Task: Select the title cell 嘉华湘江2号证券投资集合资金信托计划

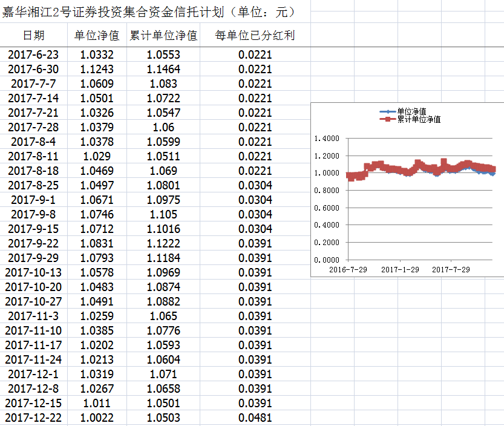Action: [148, 12]
